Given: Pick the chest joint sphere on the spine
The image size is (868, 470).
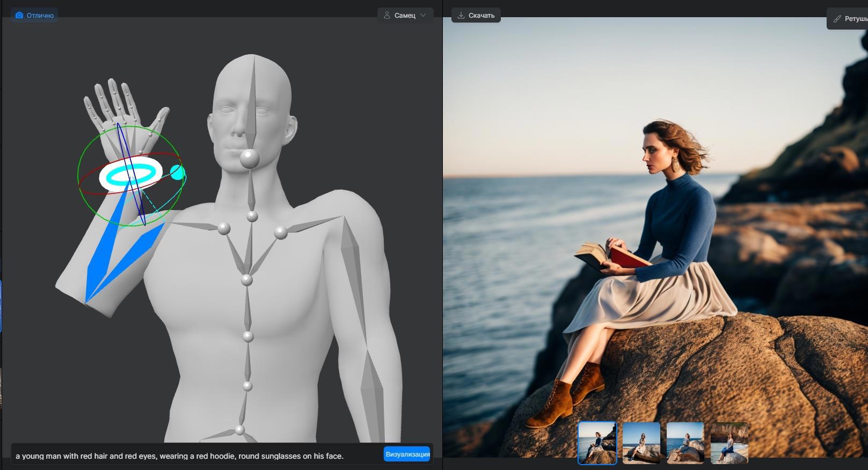Looking at the screenshot, I should (x=246, y=280).
